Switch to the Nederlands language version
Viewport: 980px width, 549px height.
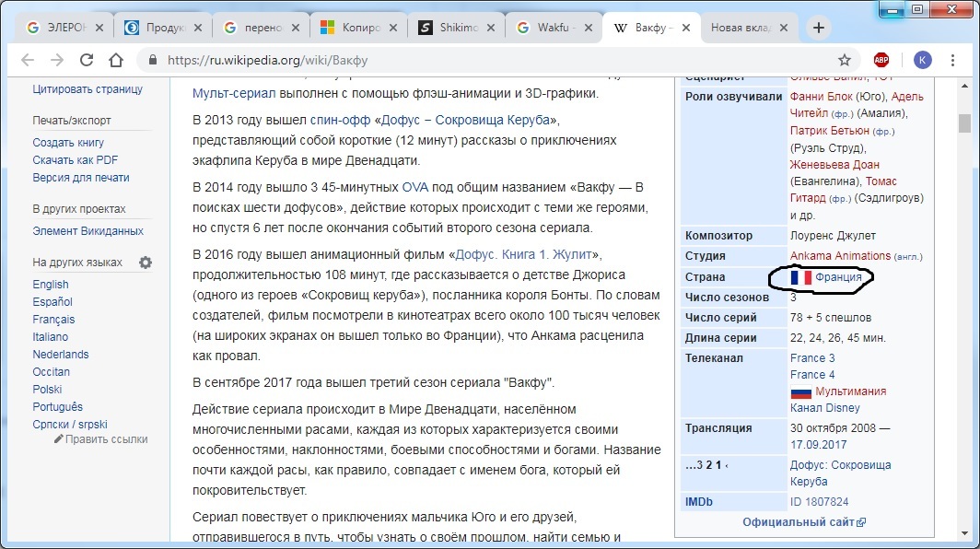(61, 355)
